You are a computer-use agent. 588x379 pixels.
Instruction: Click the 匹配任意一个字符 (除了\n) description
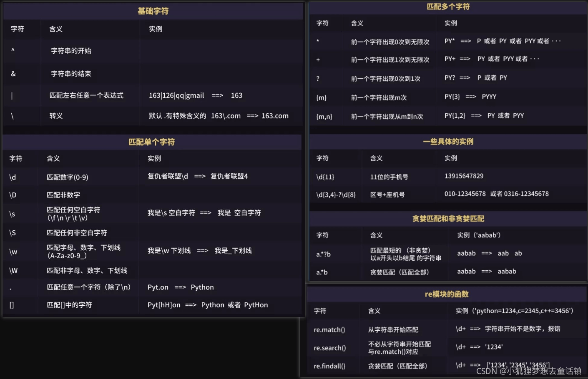89,287
